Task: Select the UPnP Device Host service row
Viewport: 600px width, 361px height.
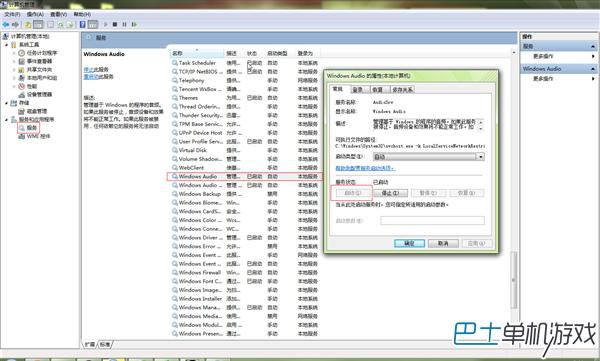Action: pyautogui.click(x=245, y=133)
